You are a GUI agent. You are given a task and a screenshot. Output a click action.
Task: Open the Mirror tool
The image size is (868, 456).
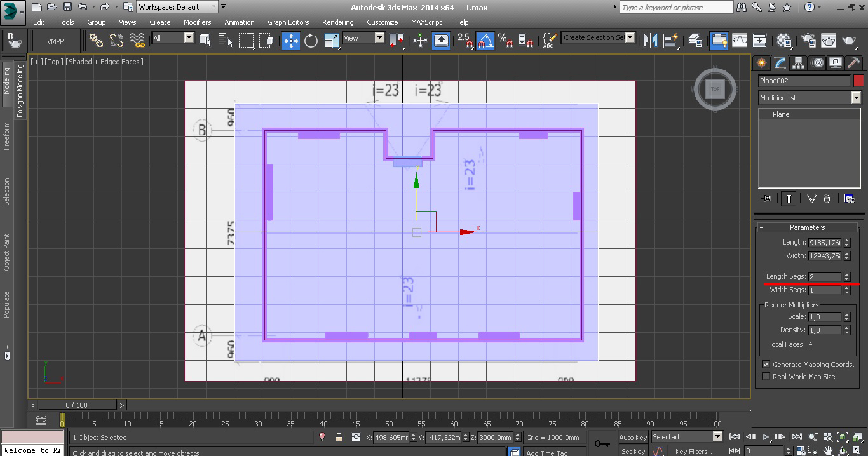click(x=650, y=41)
